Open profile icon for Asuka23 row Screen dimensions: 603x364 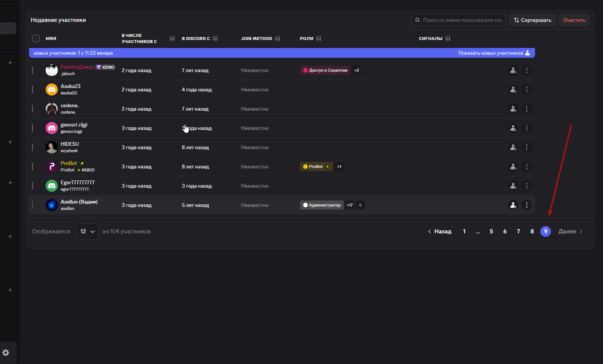tap(513, 89)
